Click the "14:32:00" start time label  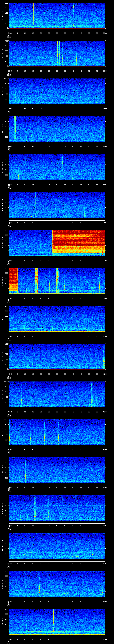[x=9, y=71]
